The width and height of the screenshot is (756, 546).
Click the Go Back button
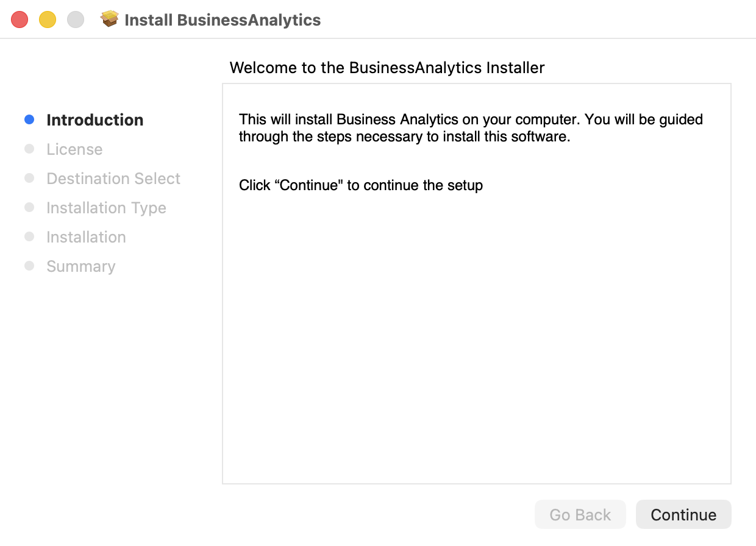tap(580, 515)
